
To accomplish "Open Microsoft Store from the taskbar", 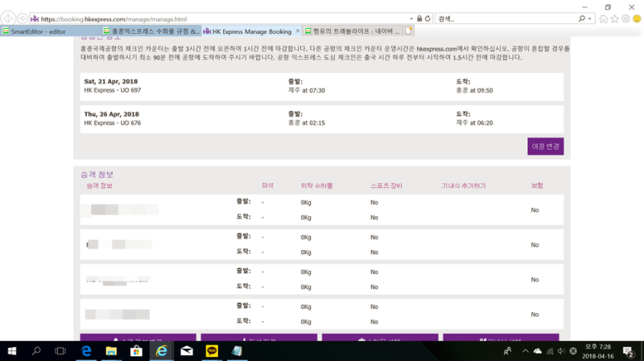I will (x=136, y=351).
